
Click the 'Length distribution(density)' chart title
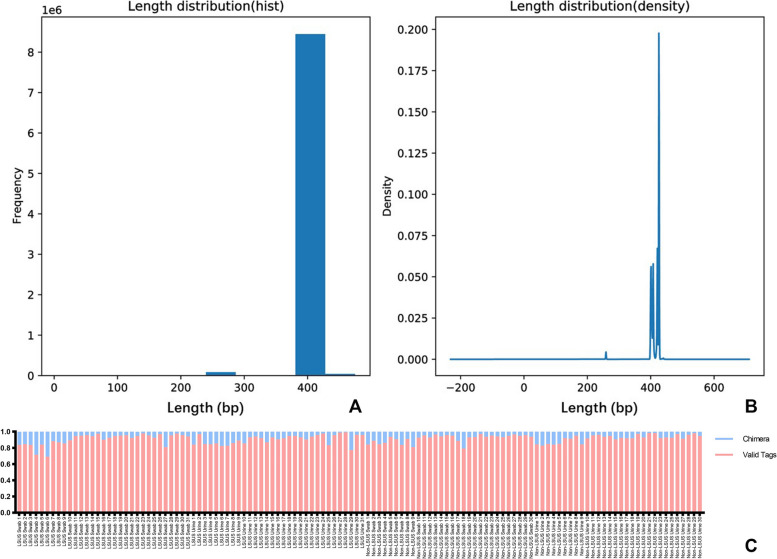(600, 6)
